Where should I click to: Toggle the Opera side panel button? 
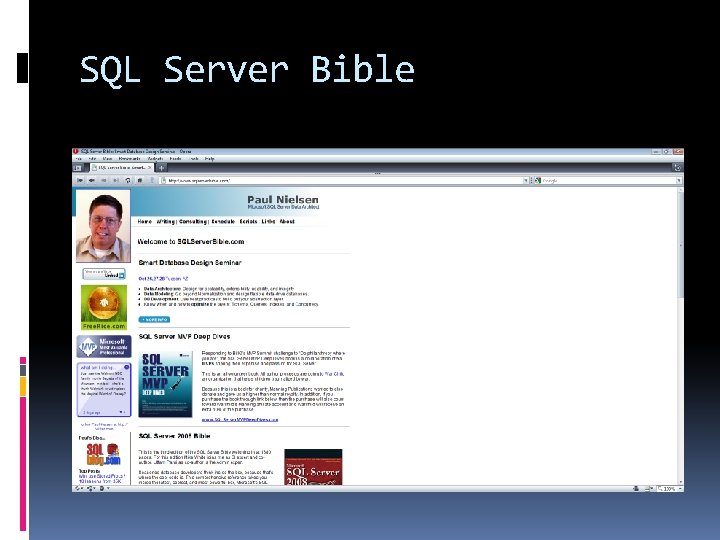coord(78,168)
